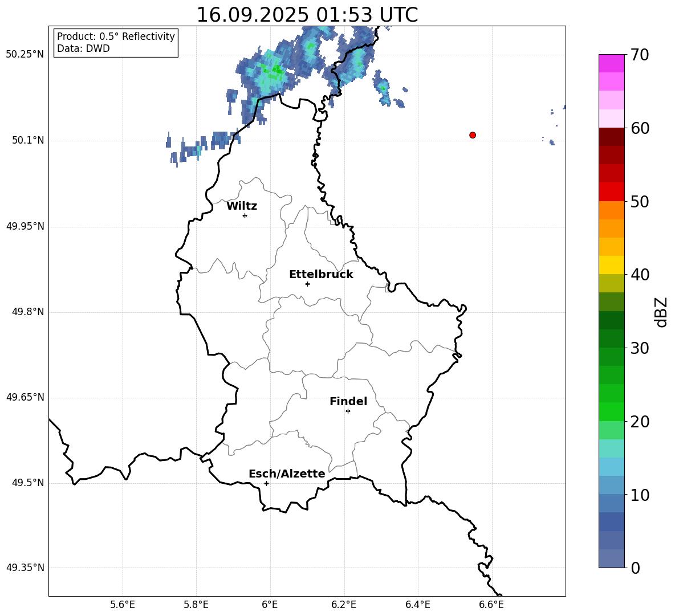The height and width of the screenshot is (616, 675).
Task: Click the title 16.09.2025 01:53 UTC
Action: pos(307,15)
